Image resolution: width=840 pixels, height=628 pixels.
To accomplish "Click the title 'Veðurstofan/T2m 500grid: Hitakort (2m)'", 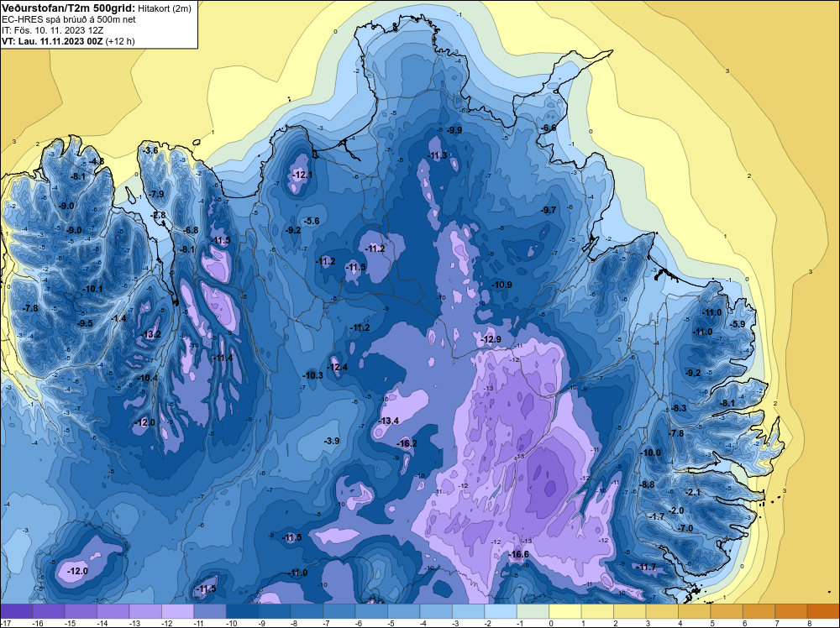I will tap(97, 8).
